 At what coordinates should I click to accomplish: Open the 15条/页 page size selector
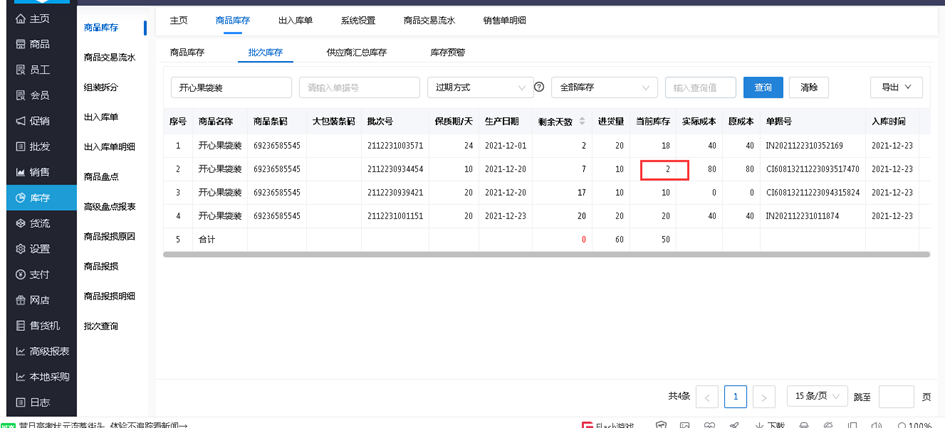[817, 396]
